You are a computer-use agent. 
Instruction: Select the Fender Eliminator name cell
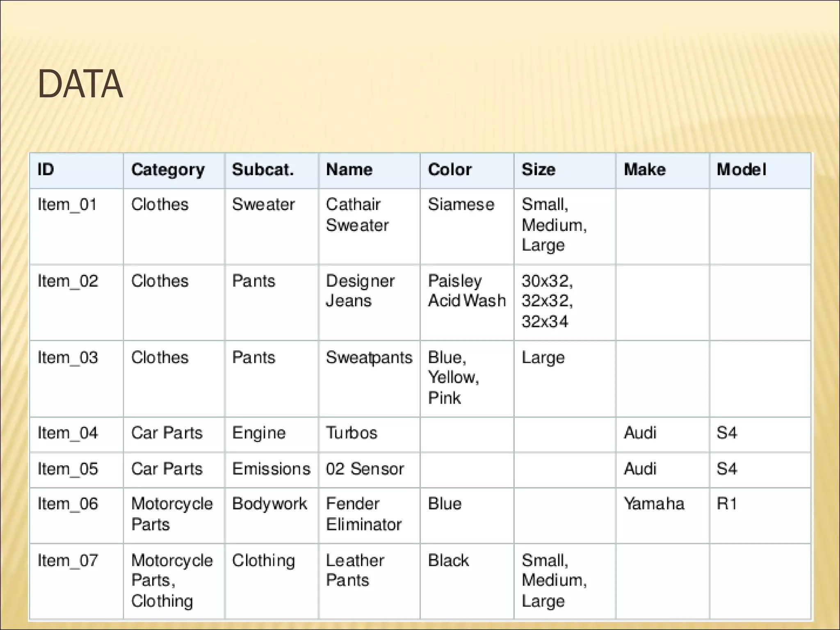pyautogui.click(x=363, y=514)
